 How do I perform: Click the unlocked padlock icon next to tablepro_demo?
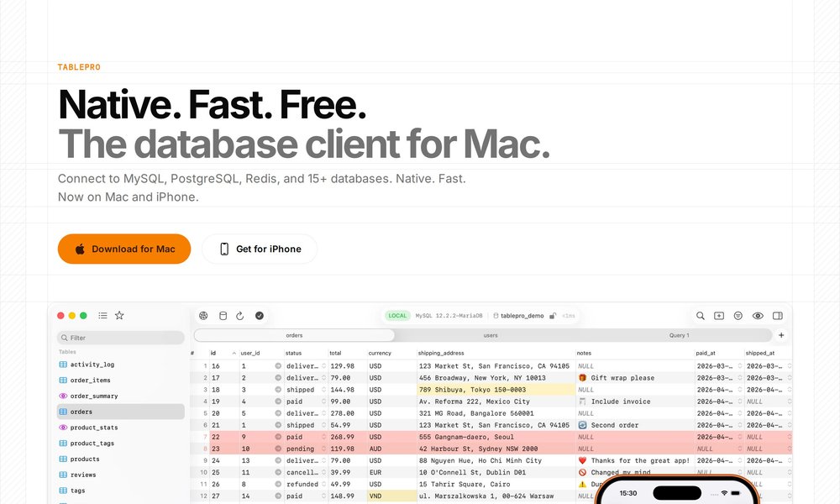[x=553, y=316]
